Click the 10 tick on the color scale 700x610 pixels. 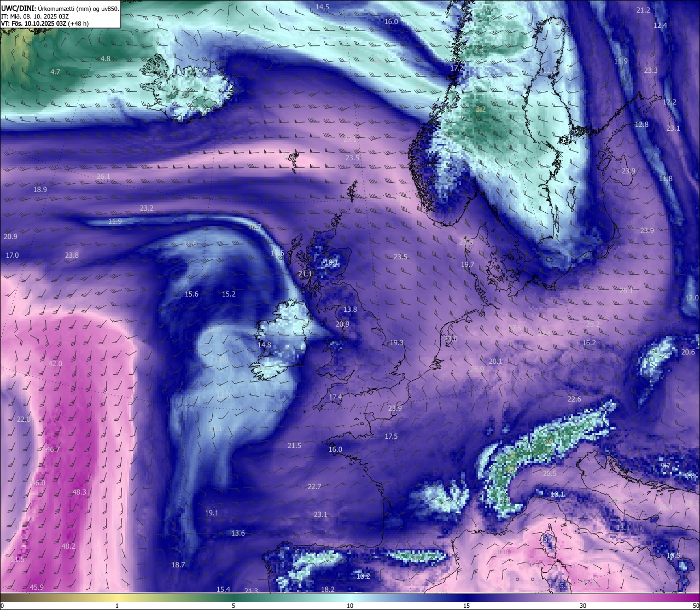[350, 606]
